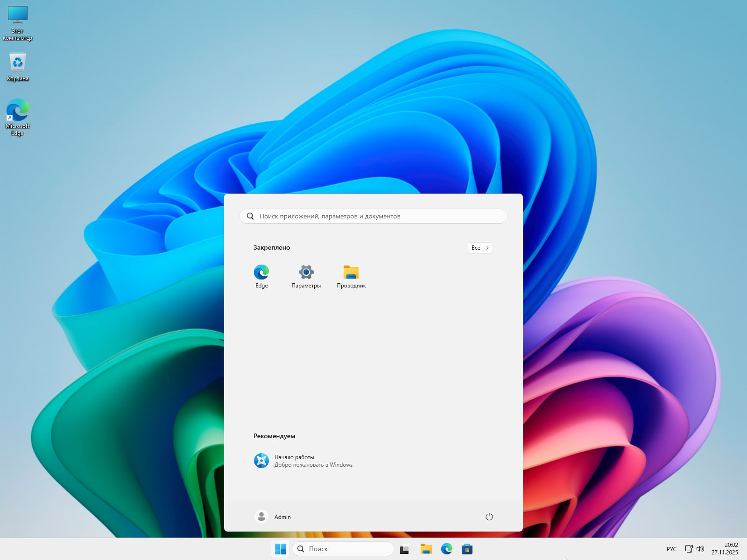Click the Windows Start button on taskbar
This screenshot has width=747, height=560.
(x=281, y=549)
